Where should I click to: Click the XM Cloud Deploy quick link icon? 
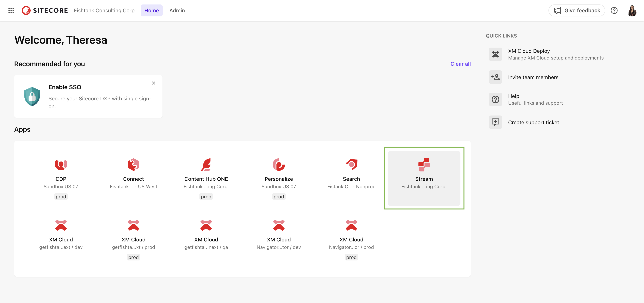point(495,54)
